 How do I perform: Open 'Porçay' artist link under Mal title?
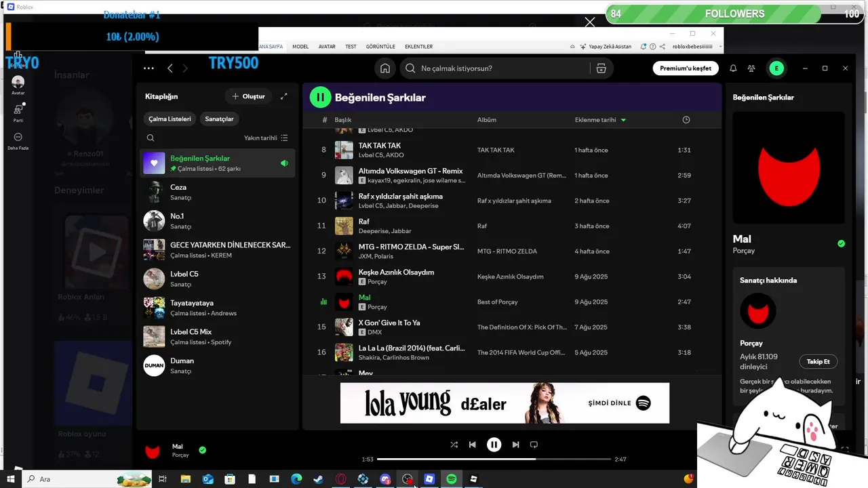coord(744,251)
